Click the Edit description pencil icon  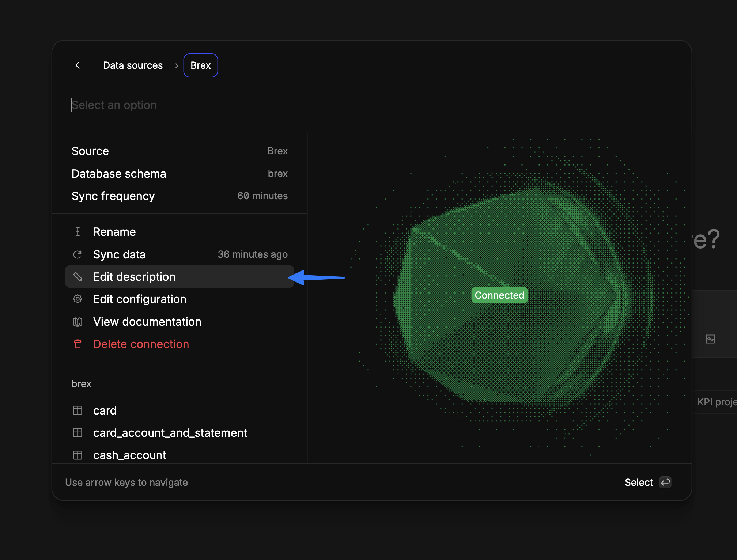tap(78, 277)
